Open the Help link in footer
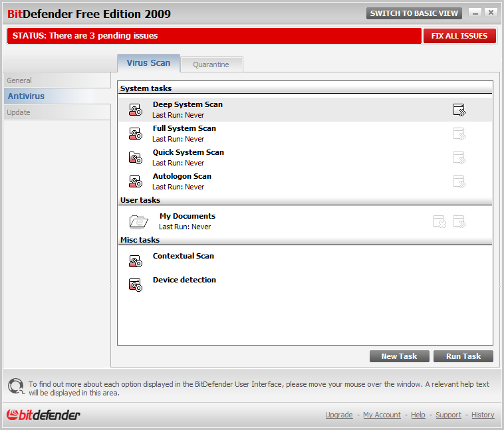 point(418,415)
